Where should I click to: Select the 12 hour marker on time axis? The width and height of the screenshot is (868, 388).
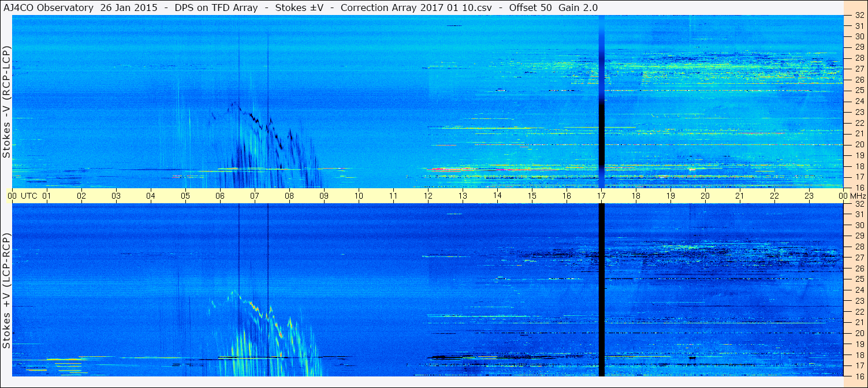point(428,196)
